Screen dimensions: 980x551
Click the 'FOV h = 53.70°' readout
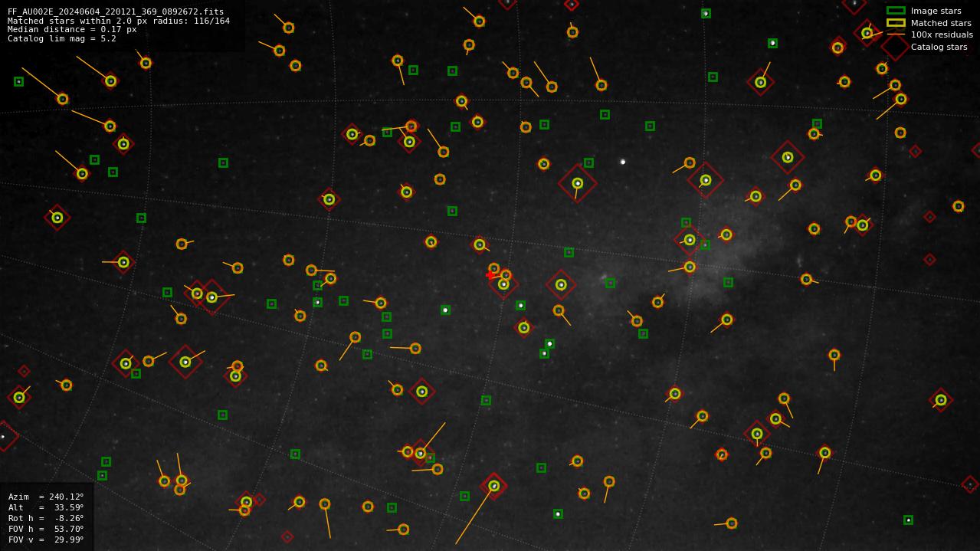(x=46, y=529)
